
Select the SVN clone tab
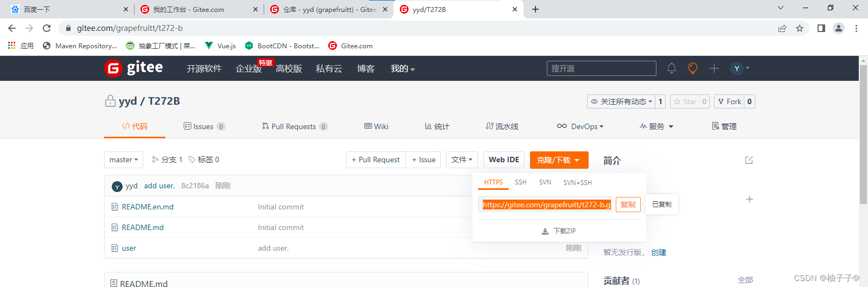545,182
